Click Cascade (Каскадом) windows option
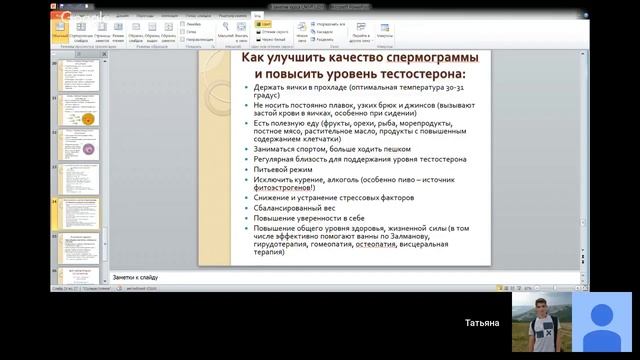 (x=322, y=31)
